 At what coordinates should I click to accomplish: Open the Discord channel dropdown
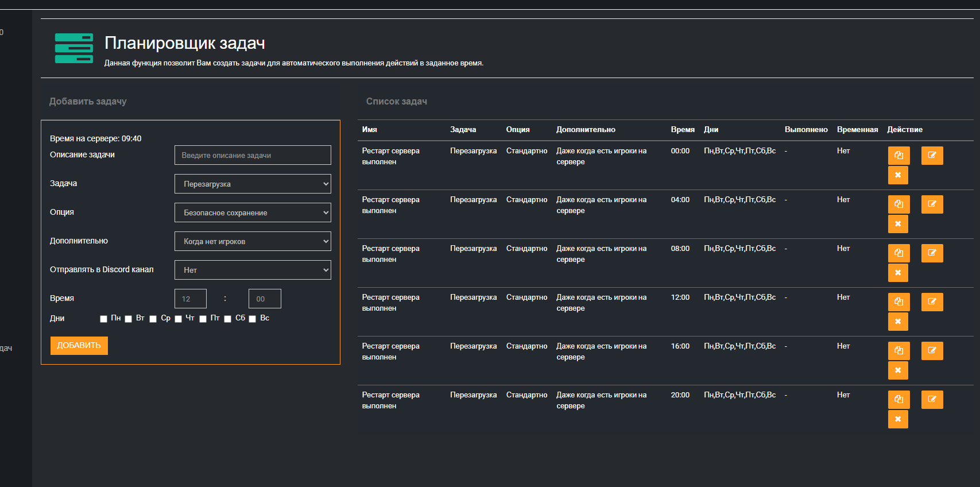pyautogui.click(x=253, y=270)
